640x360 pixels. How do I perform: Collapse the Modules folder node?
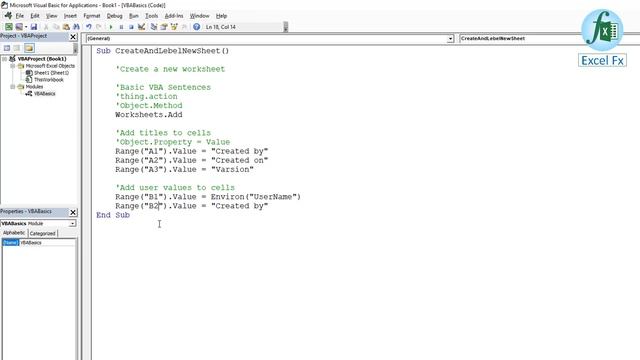click(x=13, y=87)
